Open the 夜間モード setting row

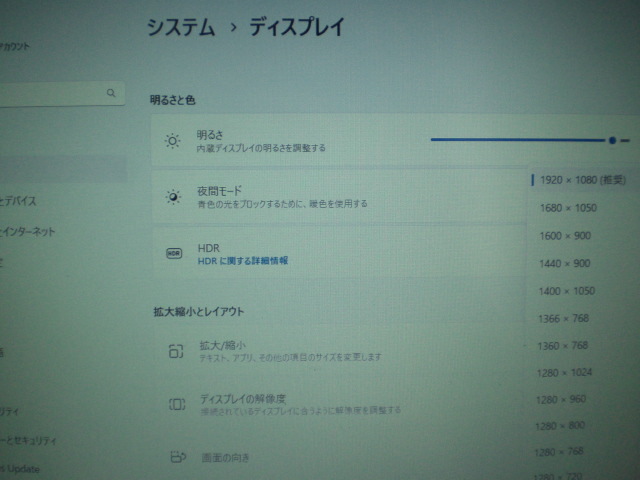(x=339, y=197)
